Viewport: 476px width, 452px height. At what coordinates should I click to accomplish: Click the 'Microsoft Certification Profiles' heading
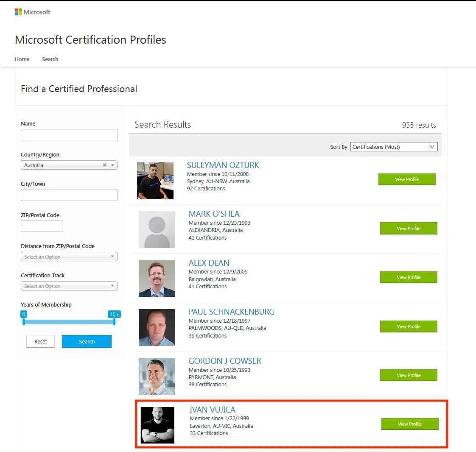point(90,40)
